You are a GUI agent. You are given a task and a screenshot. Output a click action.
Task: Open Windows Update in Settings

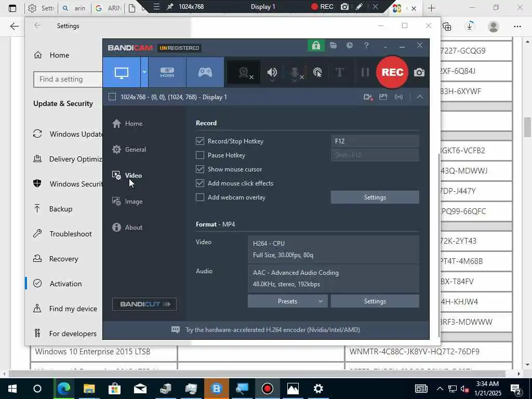click(x=68, y=134)
